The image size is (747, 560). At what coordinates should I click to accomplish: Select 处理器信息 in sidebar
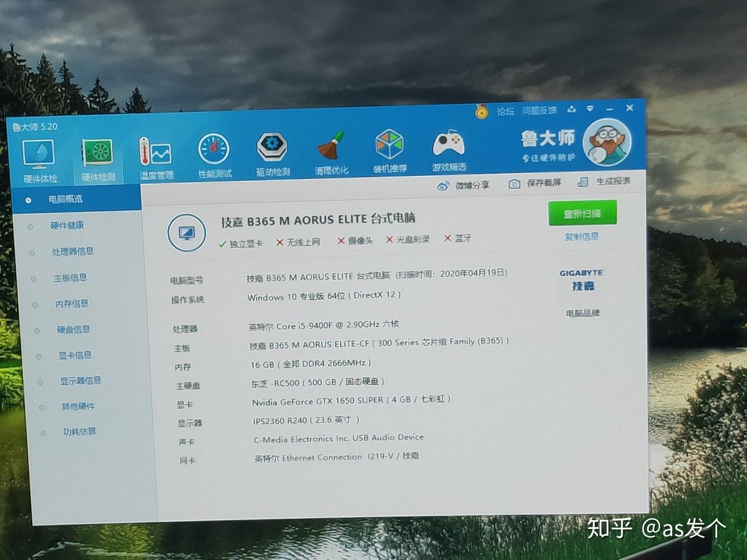coord(72,251)
